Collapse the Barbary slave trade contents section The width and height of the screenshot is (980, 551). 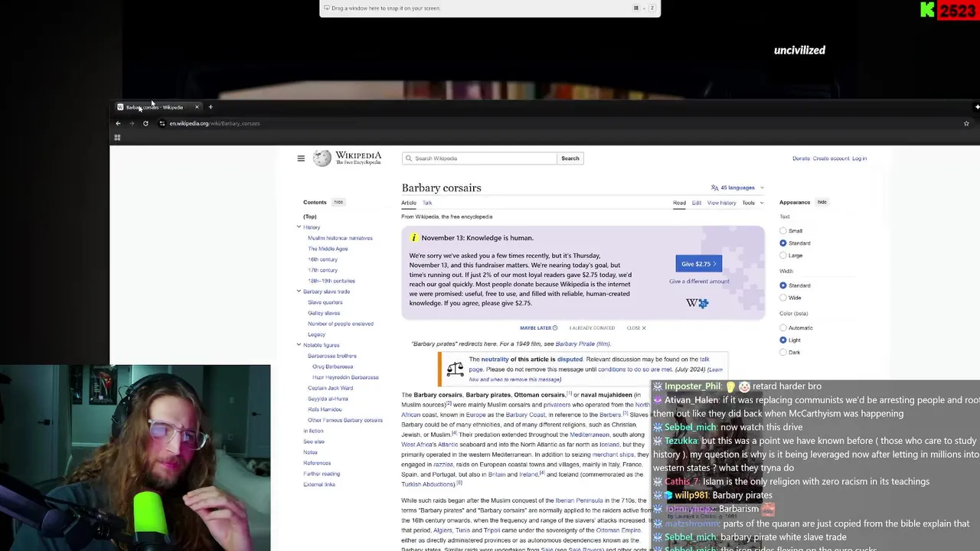(x=299, y=292)
